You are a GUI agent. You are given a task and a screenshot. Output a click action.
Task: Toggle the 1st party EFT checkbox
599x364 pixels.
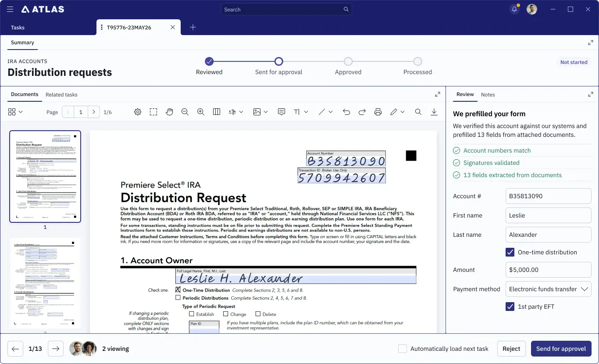[510, 307]
